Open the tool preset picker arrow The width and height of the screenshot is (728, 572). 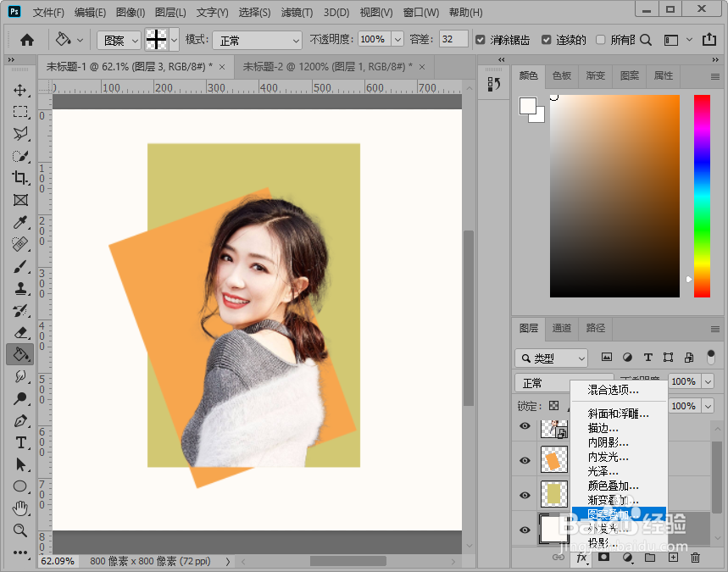(x=80, y=40)
